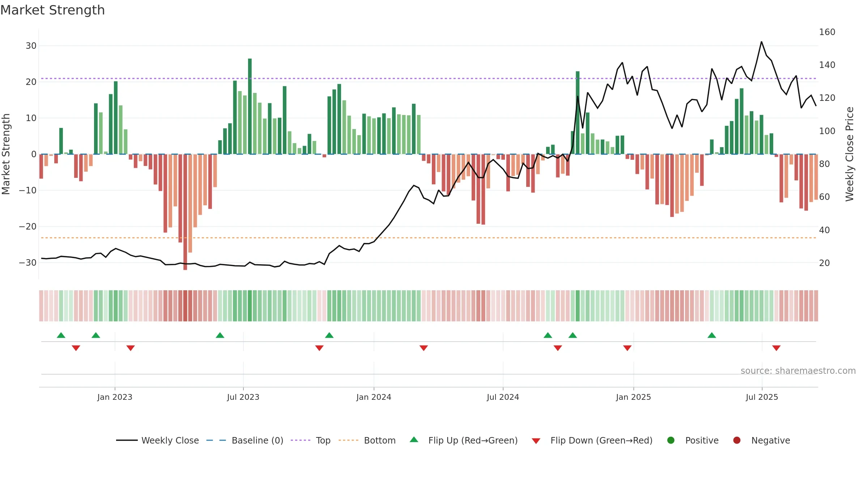Click the Weekly Close Price axis title
The image size is (868, 488).
(850, 154)
